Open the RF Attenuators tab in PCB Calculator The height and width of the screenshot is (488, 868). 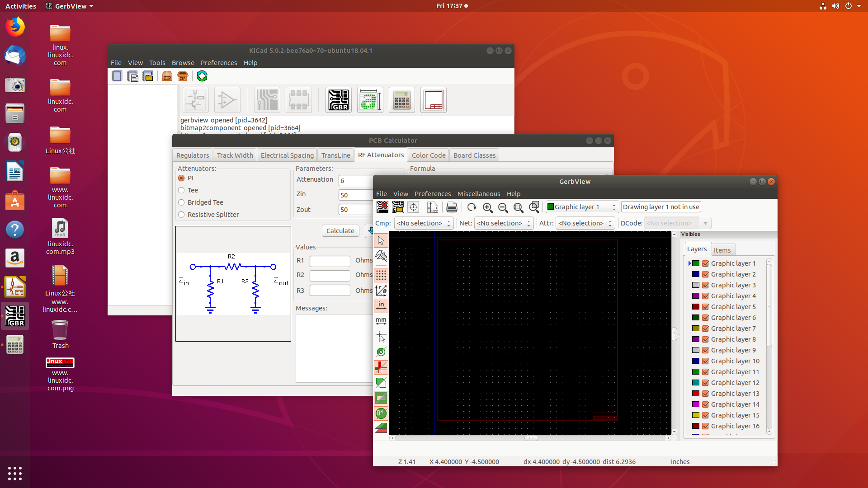tap(379, 155)
